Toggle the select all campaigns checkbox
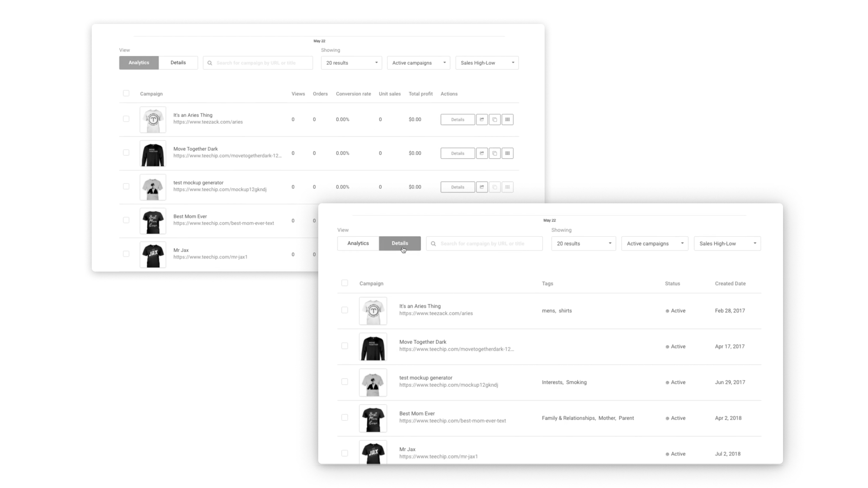 (x=344, y=283)
